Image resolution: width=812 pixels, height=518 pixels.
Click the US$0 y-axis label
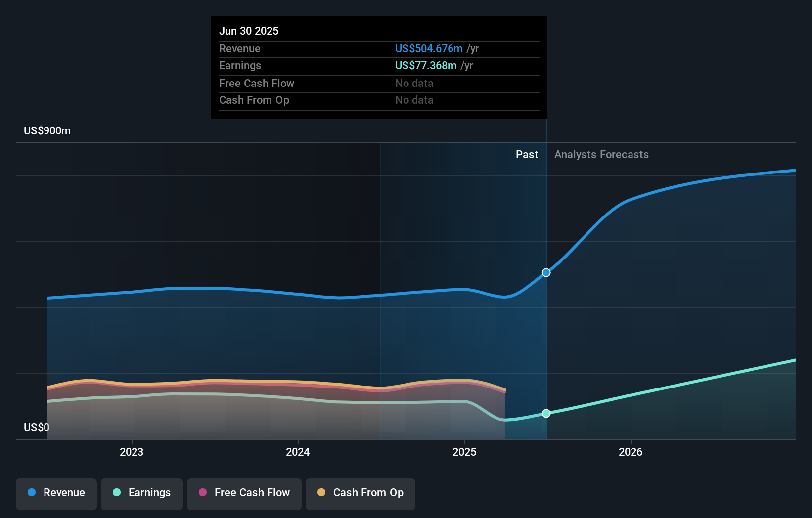coord(37,427)
